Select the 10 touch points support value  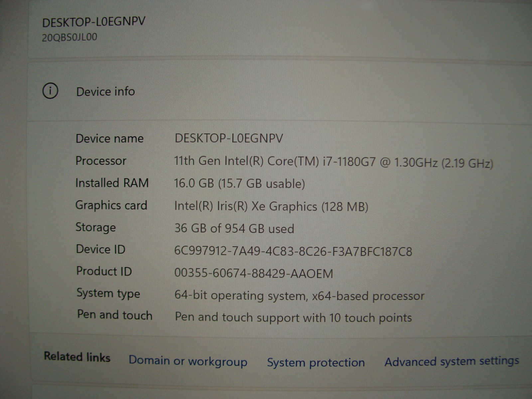[294, 318]
